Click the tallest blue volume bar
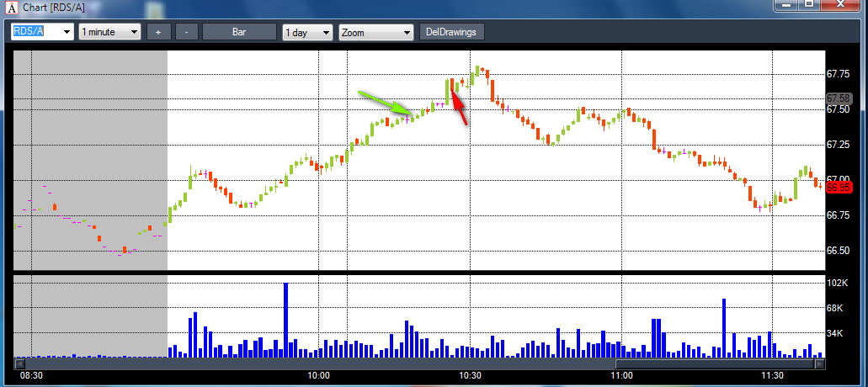 (286, 320)
